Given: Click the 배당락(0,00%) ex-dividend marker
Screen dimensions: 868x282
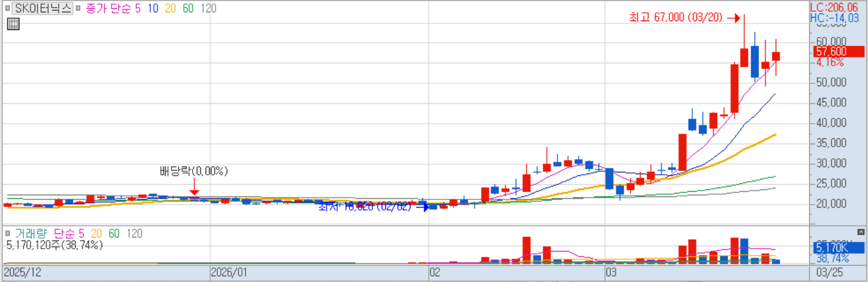Looking at the screenshot, I should 194,172.
